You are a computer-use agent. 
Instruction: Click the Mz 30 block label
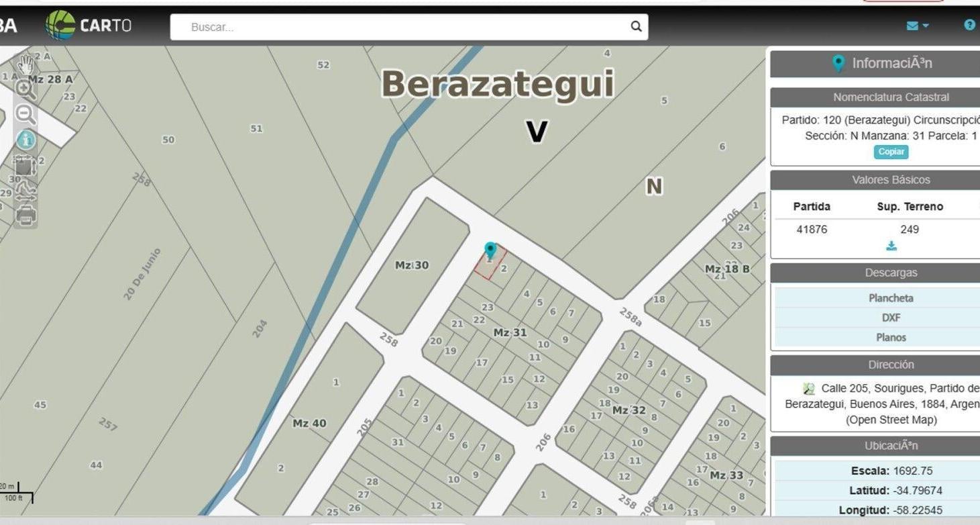coord(412,265)
